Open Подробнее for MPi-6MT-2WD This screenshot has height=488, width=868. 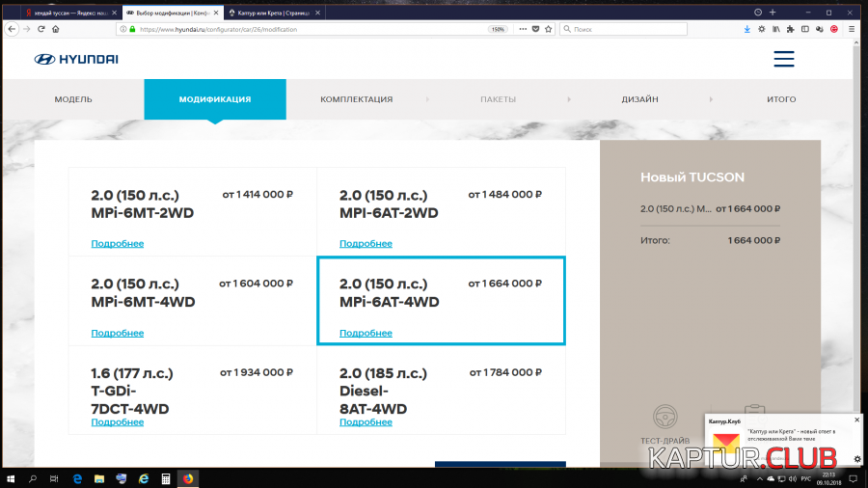118,243
